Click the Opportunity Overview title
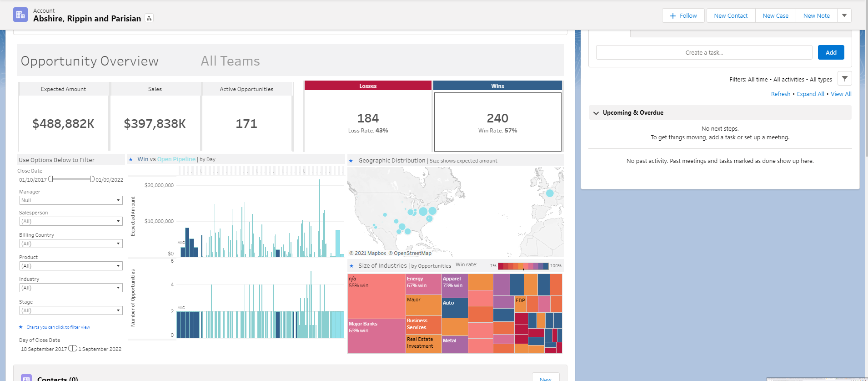868x381 pixels. tap(90, 61)
